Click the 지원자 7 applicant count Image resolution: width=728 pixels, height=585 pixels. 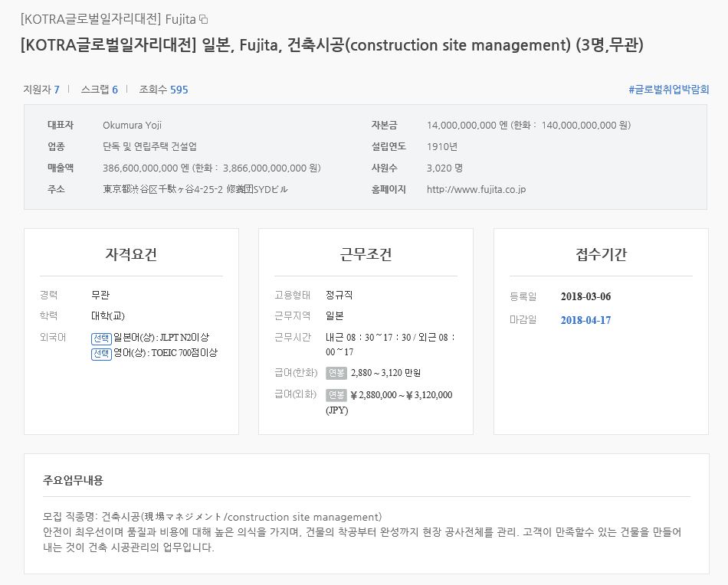click(41, 90)
